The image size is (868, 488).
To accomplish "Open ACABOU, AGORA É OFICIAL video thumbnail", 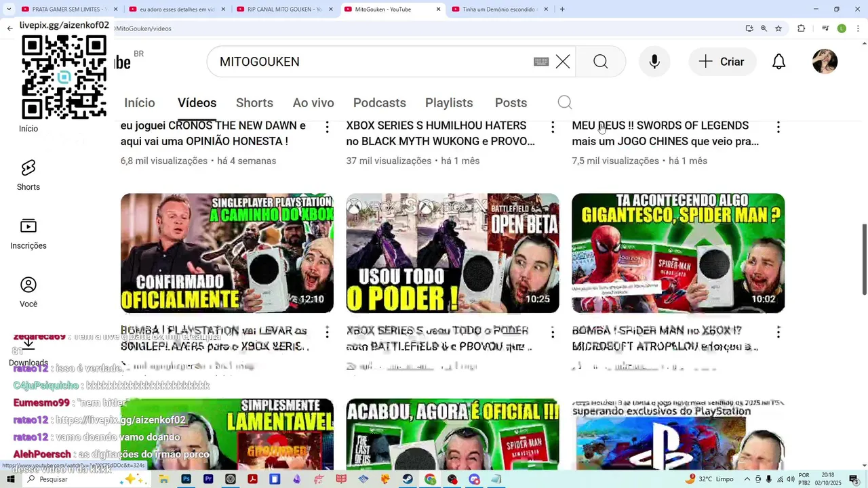I will point(453,434).
